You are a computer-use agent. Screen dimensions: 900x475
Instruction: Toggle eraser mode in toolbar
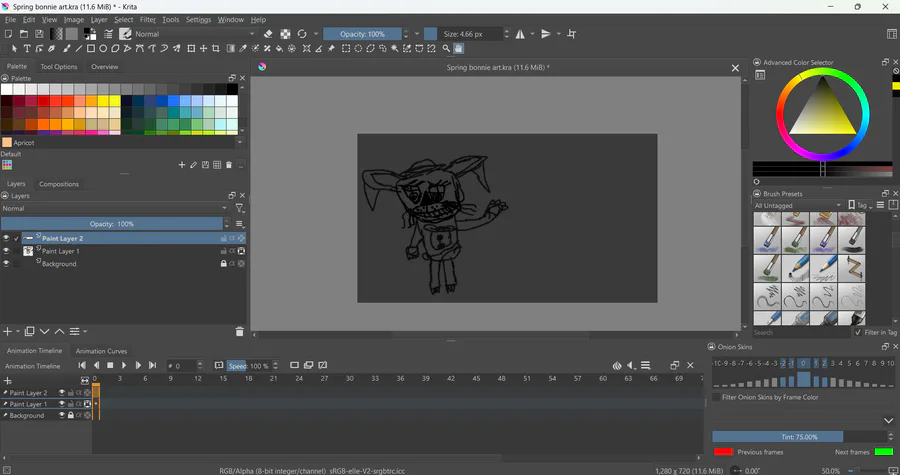268,34
